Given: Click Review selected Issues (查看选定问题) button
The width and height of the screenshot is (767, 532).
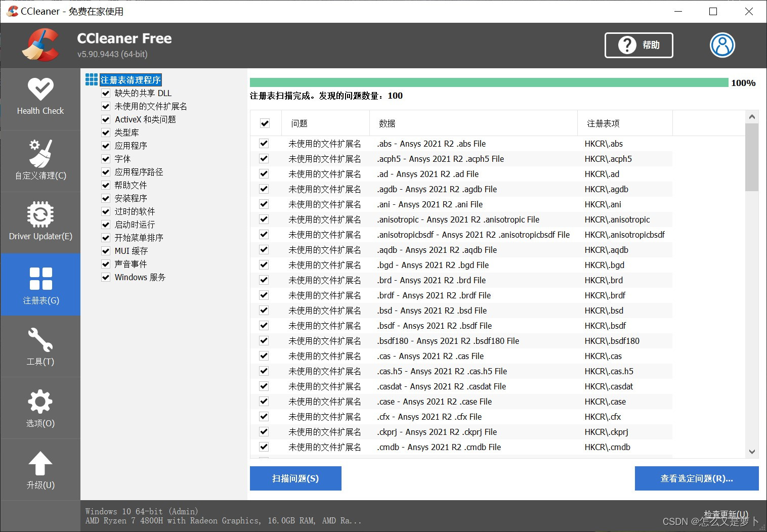Looking at the screenshot, I should [697, 478].
